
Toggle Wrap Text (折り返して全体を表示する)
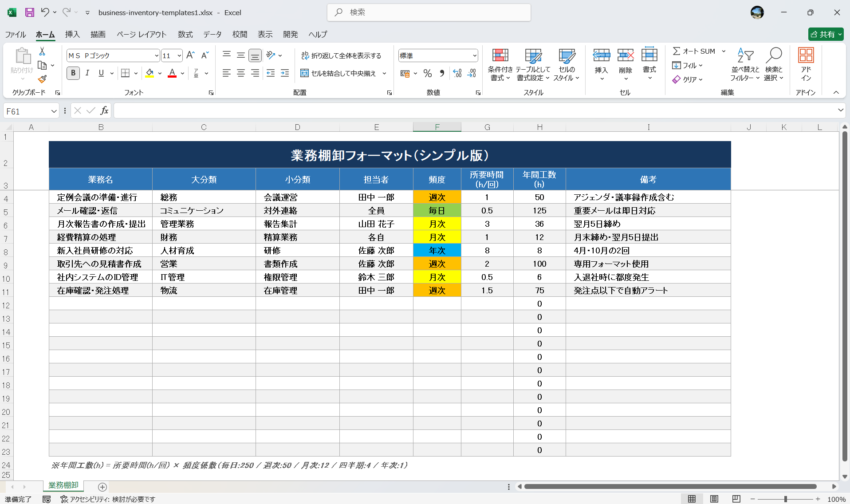click(341, 55)
